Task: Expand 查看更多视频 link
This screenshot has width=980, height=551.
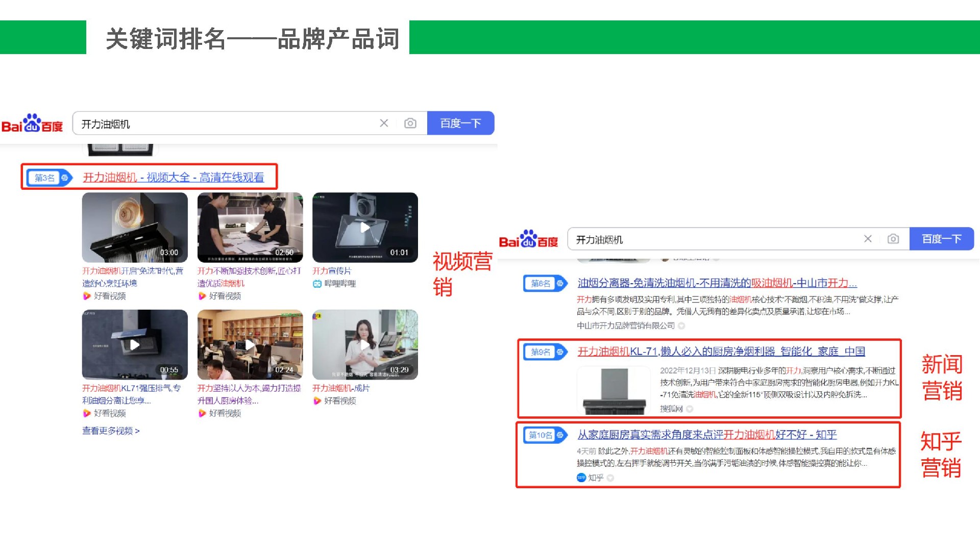Action: tap(111, 431)
